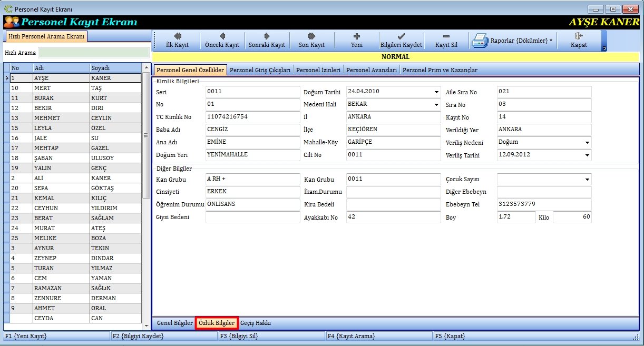Open the Medeni Hali dropdown

[436, 105]
